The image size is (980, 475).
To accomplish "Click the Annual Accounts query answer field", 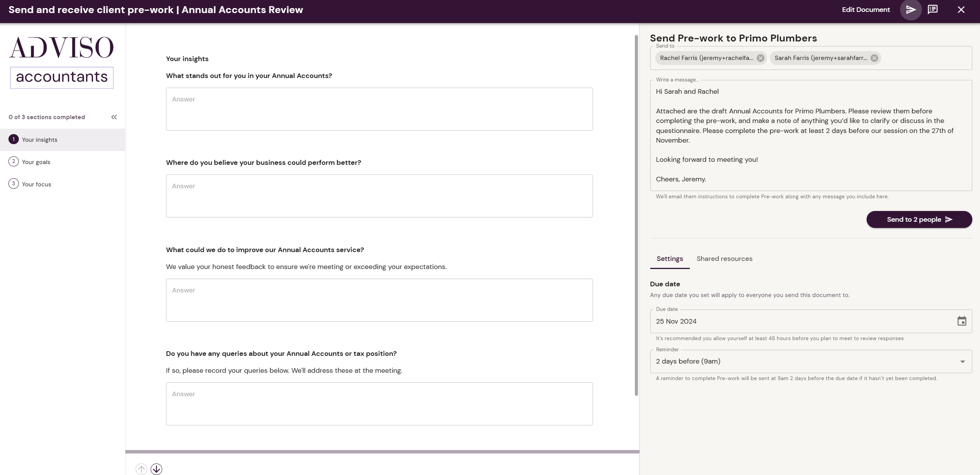I will pyautogui.click(x=379, y=404).
